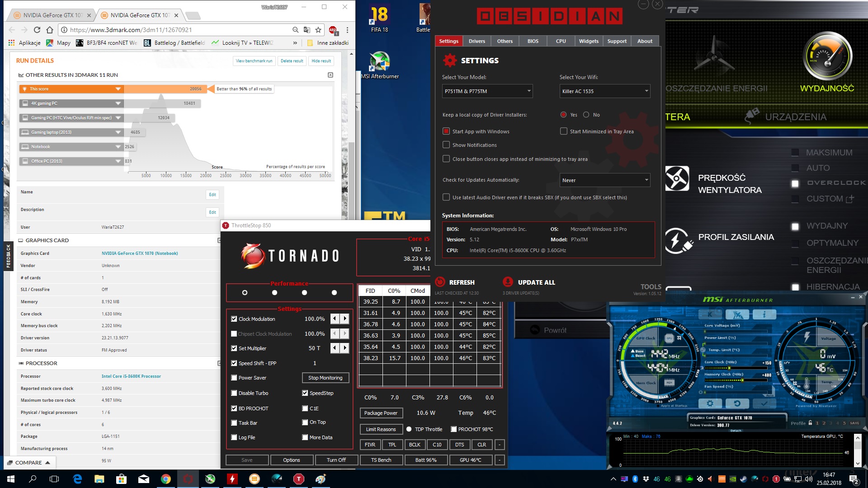This screenshot has width=868, height=488.
Task: Enable Start Minimized in Tray Area
Action: click(564, 131)
